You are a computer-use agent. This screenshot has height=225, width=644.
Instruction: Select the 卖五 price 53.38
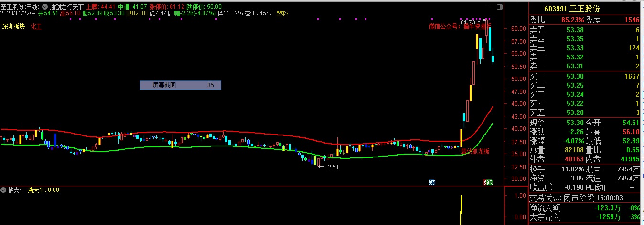coord(575,30)
